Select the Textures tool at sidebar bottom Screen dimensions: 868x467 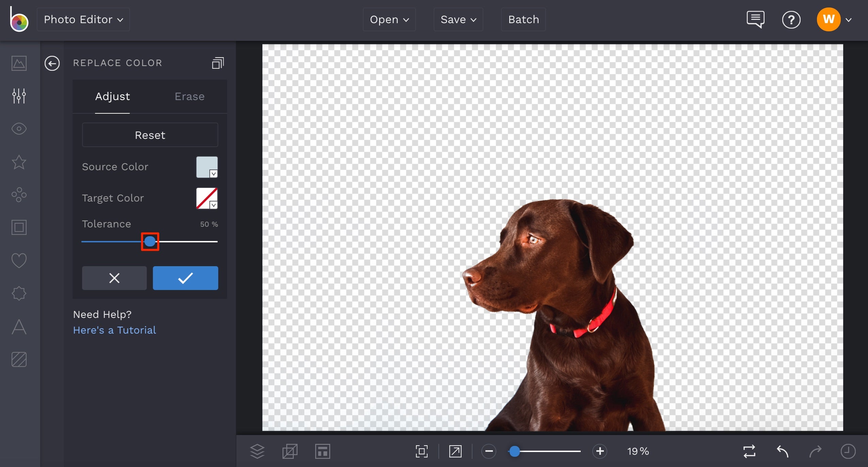19,359
